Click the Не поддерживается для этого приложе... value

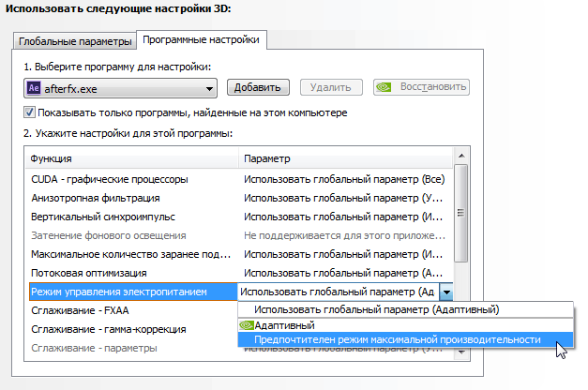[344, 235]
